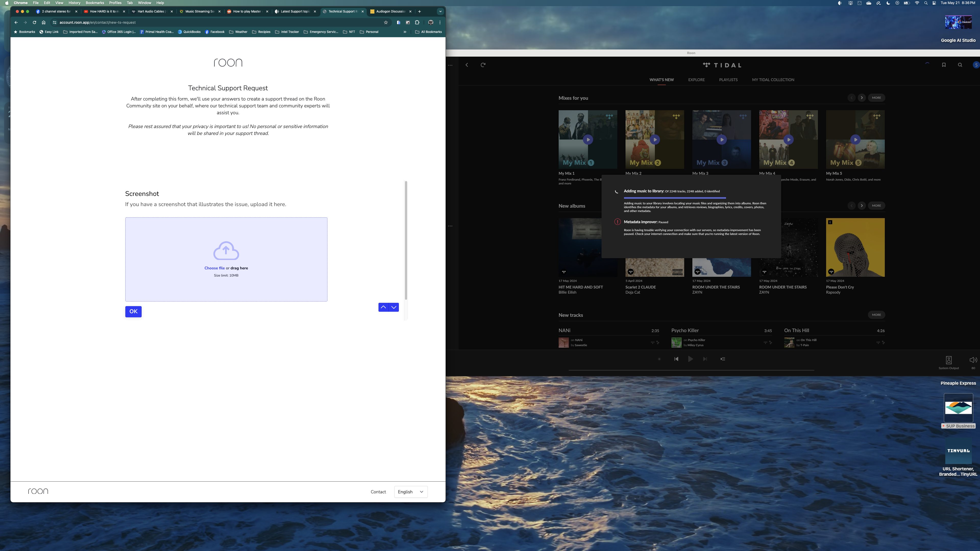980x551 pixels.
Task: Switch to Latest Support topics tab
Action: [x=295, y=11]
